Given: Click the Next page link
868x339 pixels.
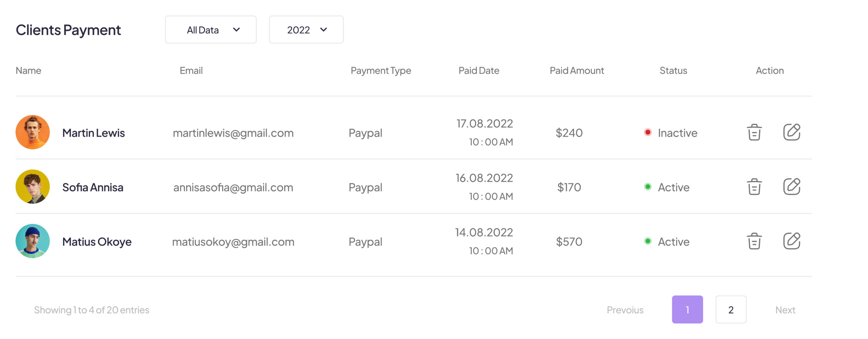Looking at the screenshot, I should coord(785,310).
